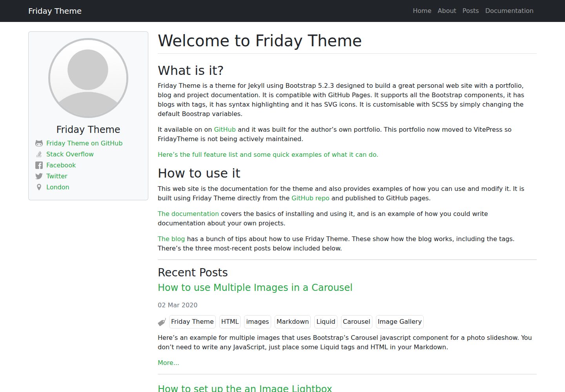The height and width of the screenshot is (392, 565).
Task: Open the Twitter sidebar link
Action: 56,176
